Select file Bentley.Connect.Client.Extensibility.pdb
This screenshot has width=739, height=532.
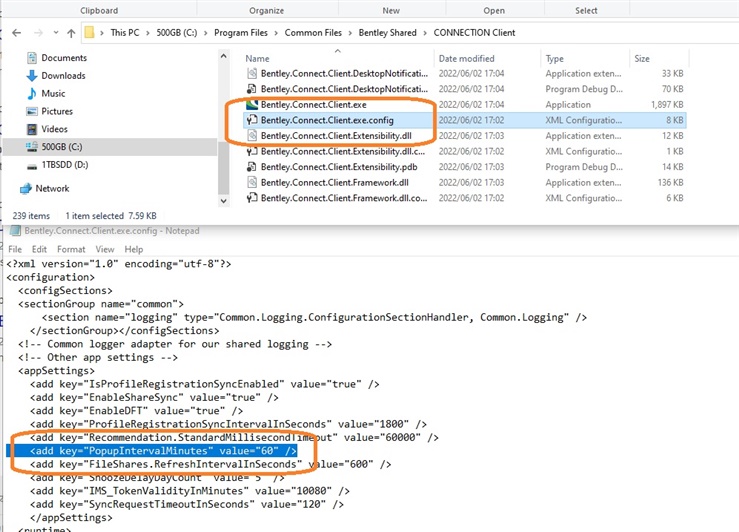(x=339, y=167)
